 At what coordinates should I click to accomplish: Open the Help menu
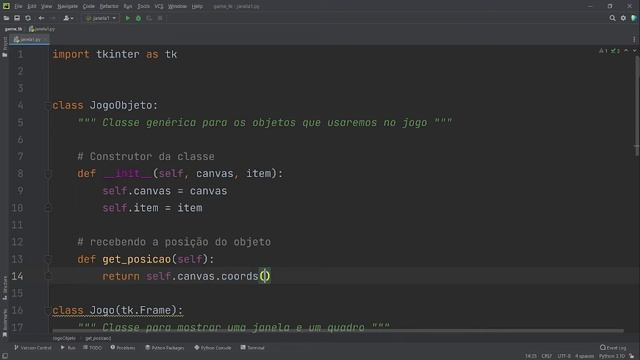(197, 7)
